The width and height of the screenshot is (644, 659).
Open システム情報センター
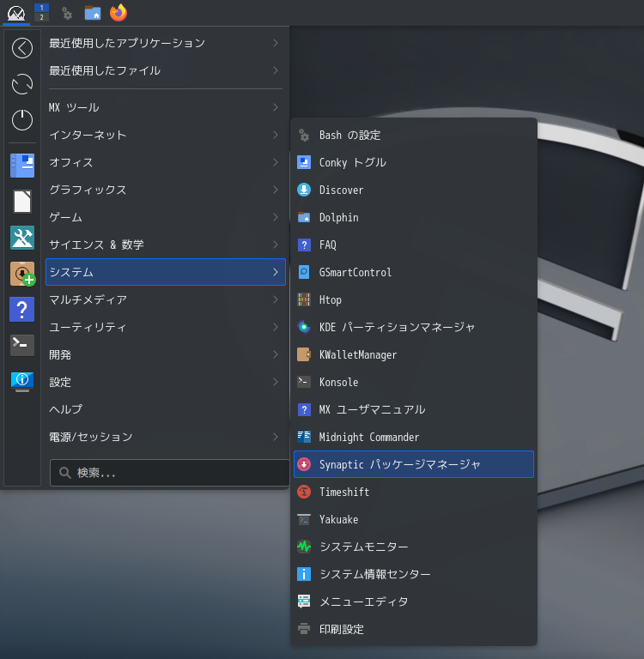[414, 574]
